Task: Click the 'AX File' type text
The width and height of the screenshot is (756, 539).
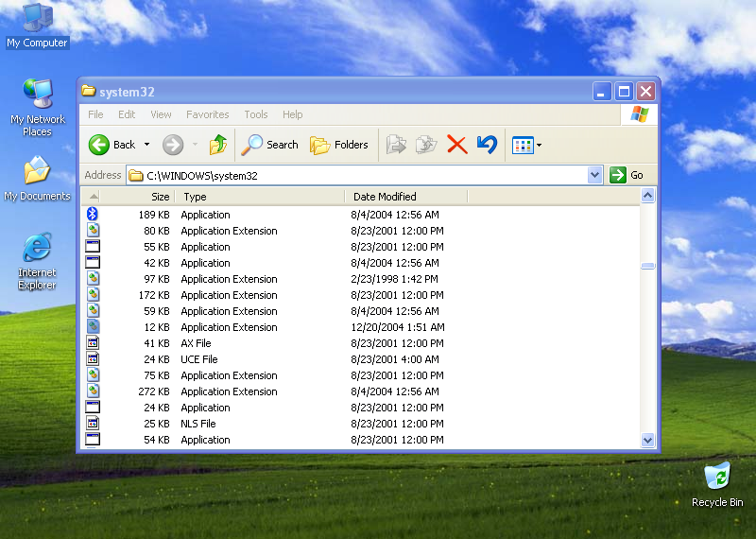Action: pyautogui.click(x=196, y=343)
